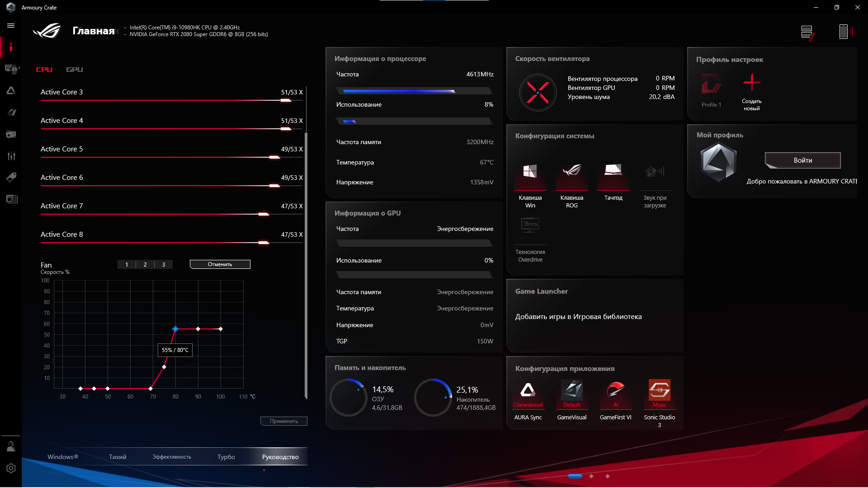Viewport: 868px width, 488px height.
Task: Open GameVisual from the sidebar
Action: pos(11,112)
